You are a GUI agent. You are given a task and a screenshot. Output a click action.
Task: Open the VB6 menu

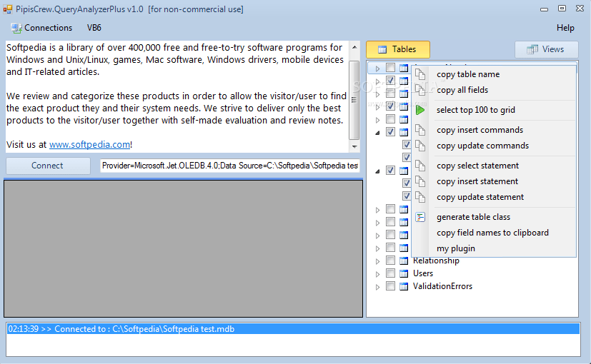coord(94,28)
